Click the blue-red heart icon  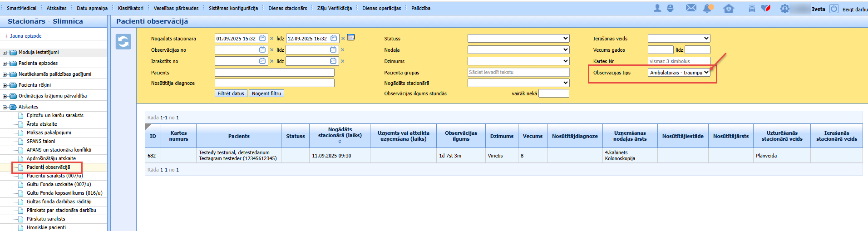tap(766, 8)
